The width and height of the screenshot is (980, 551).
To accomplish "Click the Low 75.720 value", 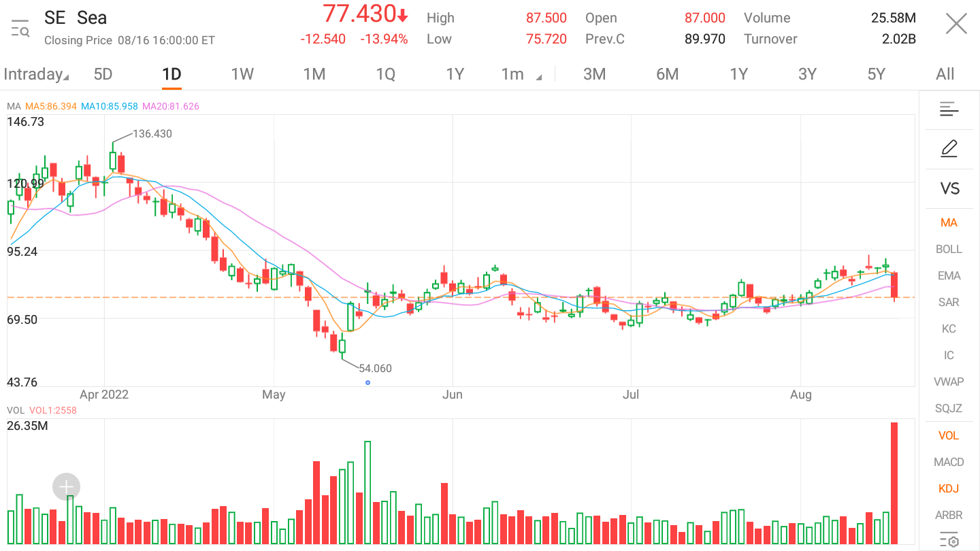I will [546, 39].
